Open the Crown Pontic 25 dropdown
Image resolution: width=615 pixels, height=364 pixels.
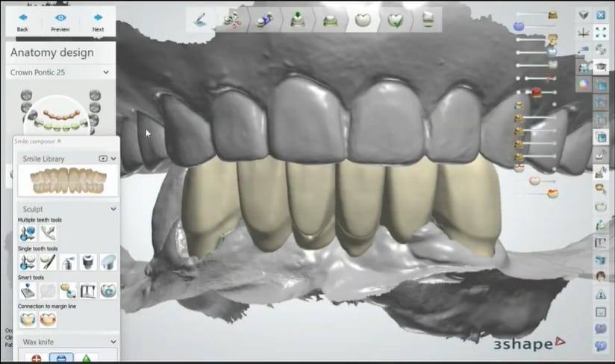point(105,72)
